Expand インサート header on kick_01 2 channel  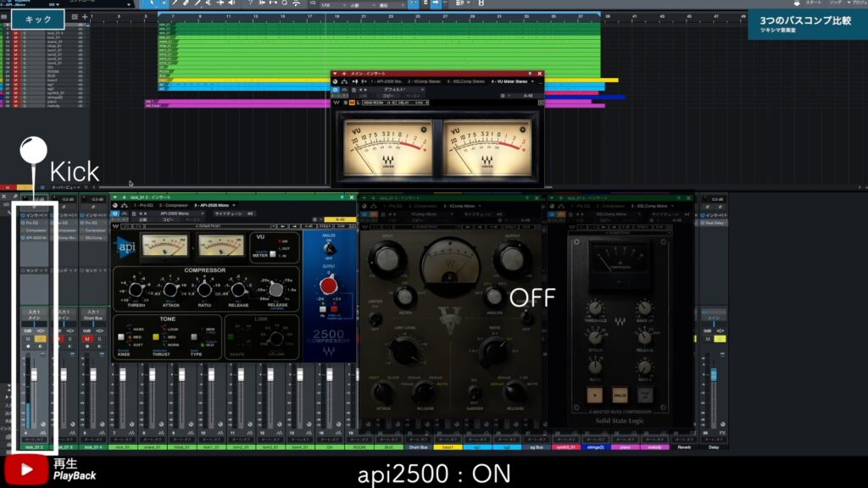(35, 215)
